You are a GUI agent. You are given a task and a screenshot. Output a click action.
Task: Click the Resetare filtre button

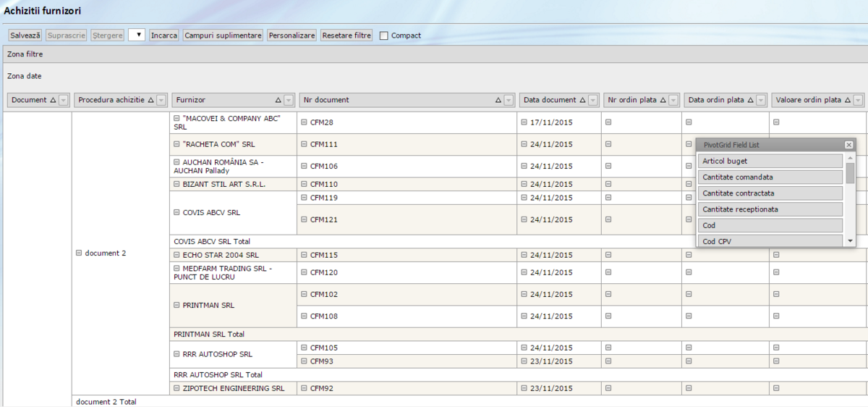pyautogui.click(x=346, y=35)
